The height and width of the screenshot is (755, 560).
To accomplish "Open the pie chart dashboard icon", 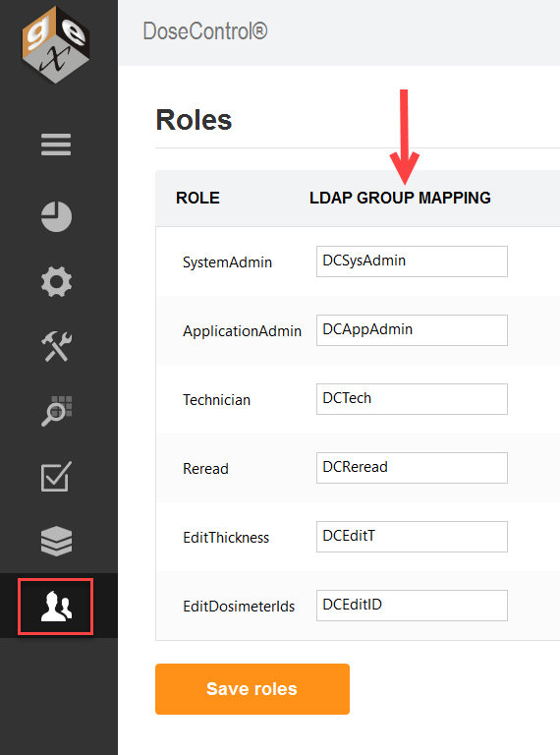I will click(x=56, y=216).
